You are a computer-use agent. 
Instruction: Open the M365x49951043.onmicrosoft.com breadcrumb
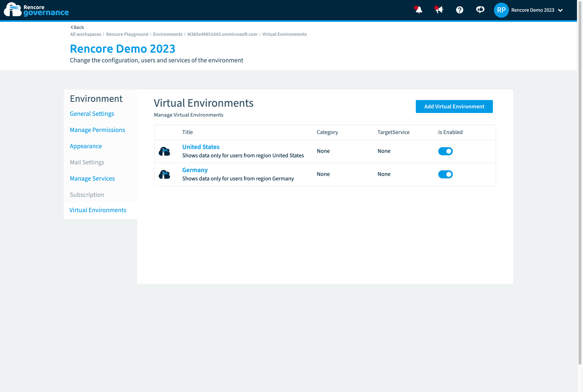point(222,34)
